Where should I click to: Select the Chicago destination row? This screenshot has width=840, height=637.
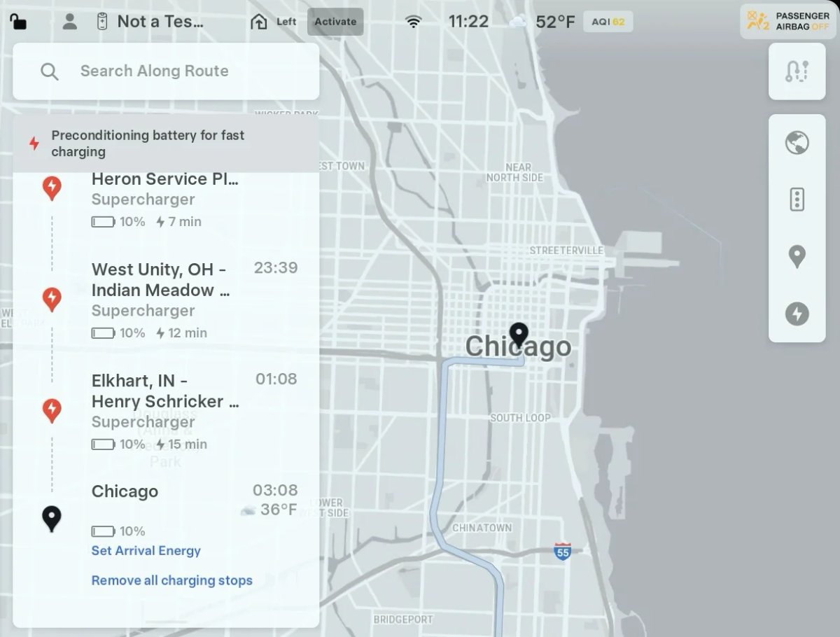[166, 510]
